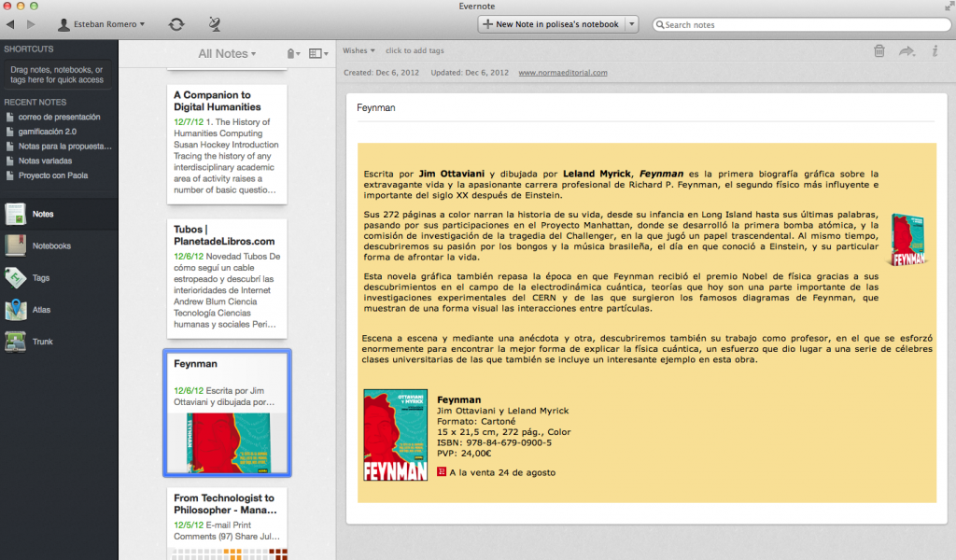Show note info with the i icon
Screen dimensions: 956x560
pyautogui.click(x=935, y=51)
